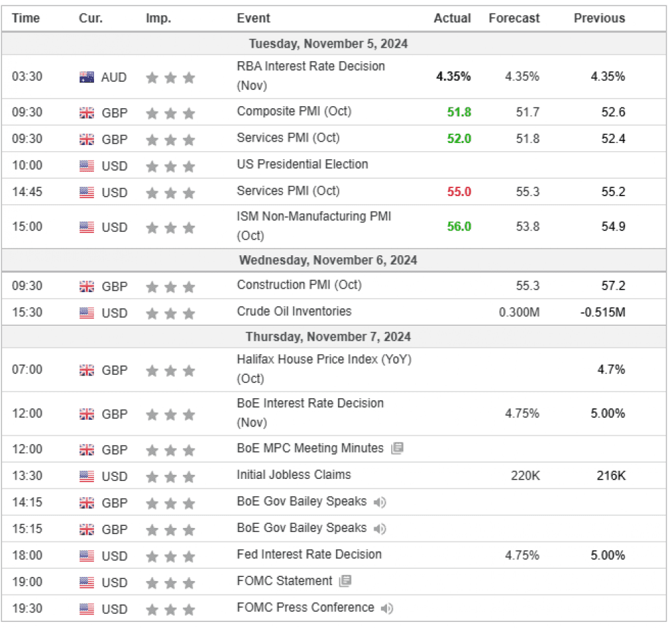Click the previous value 57.2
672x628 pixels.
click(614, 285)
